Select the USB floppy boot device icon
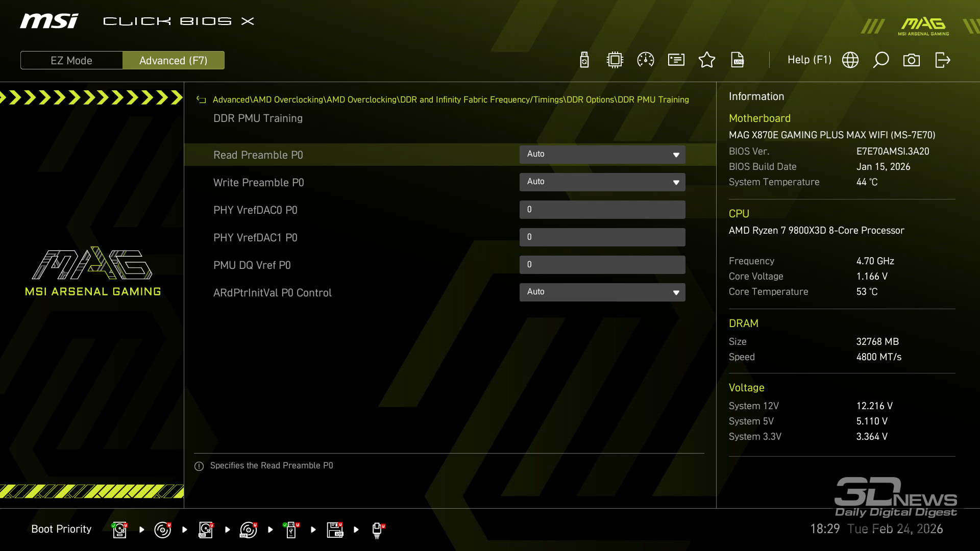This screenshot has height=551, width=980. (x=335, y=530)
